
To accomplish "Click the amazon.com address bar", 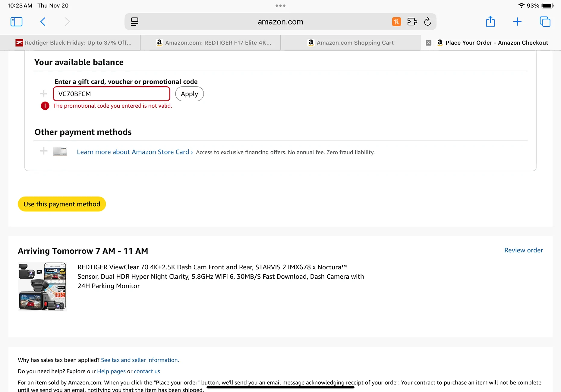I will pos(280,22).
